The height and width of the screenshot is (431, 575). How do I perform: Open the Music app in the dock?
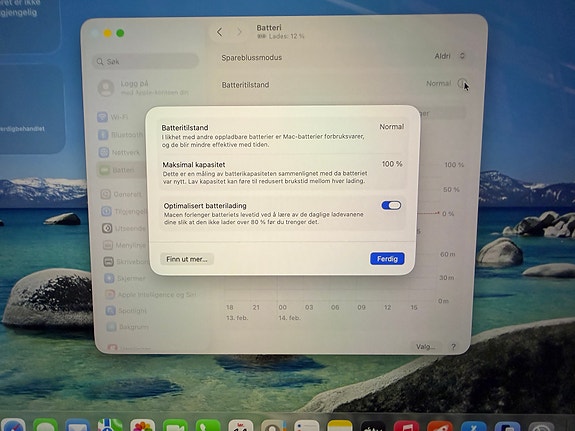406,426
